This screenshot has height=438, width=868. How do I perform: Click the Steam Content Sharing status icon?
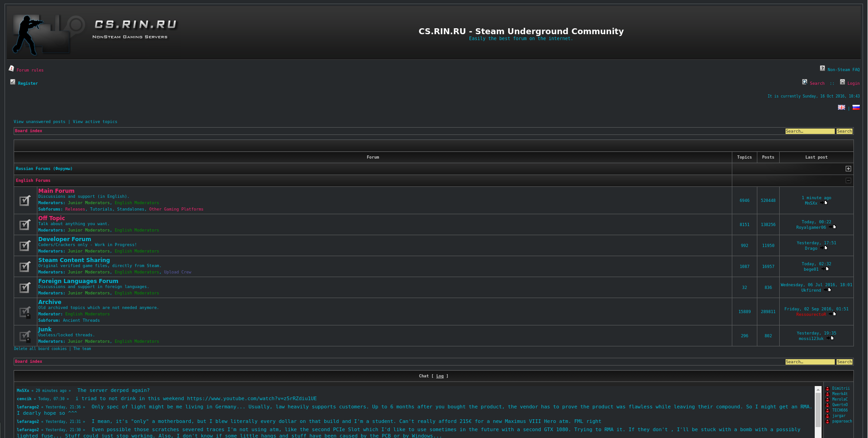25,266
